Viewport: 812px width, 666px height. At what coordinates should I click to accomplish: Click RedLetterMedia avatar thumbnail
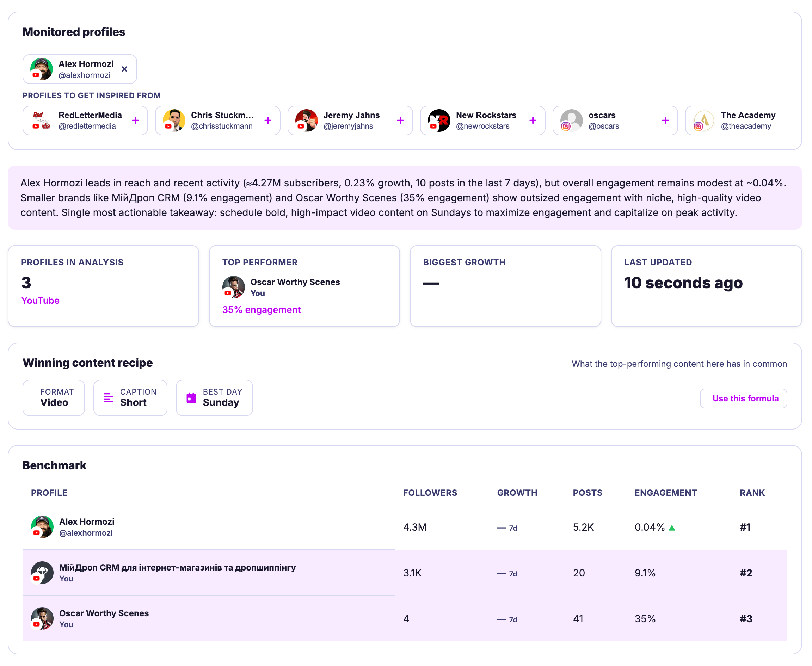pos(42,121)
